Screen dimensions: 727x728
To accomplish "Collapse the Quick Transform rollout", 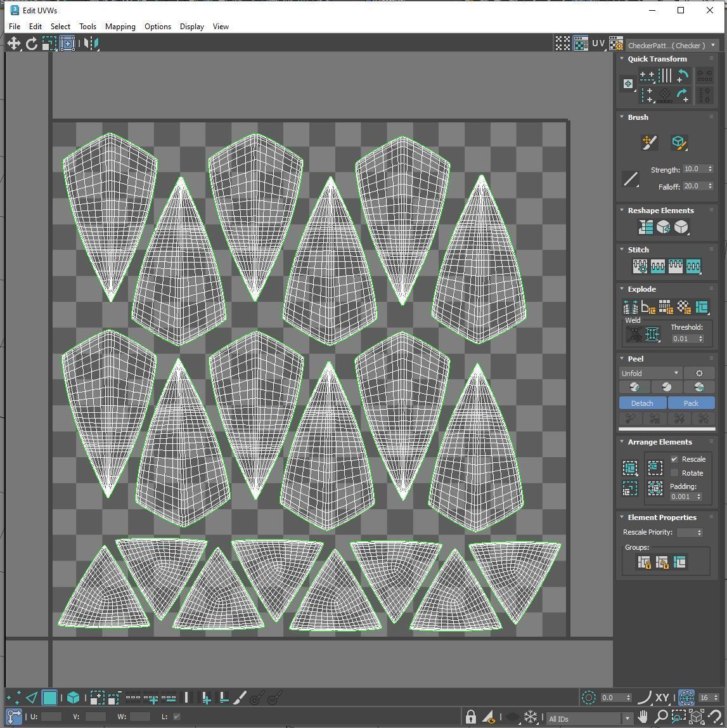I will pos(622,59).
